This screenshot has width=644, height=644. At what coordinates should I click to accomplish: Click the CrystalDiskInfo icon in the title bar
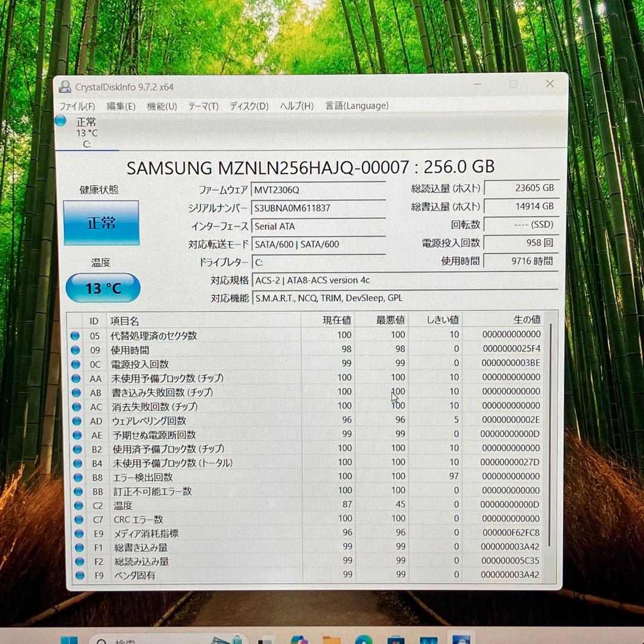coord(64,86)
